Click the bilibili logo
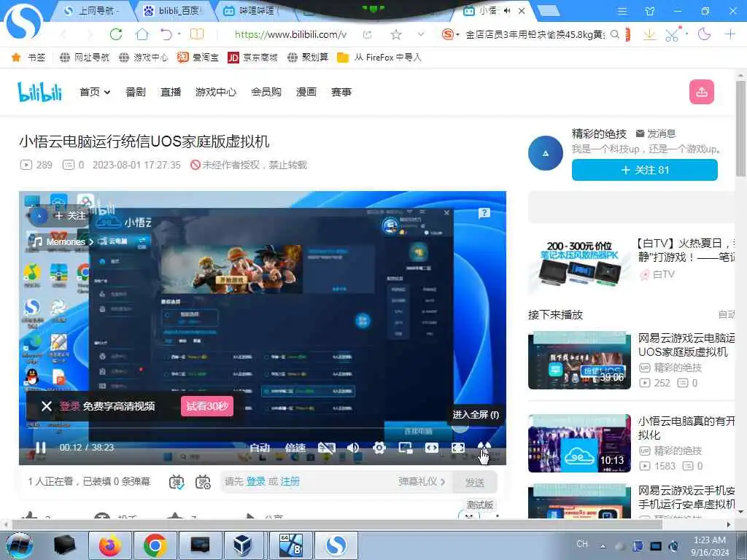 click(39, 92)
